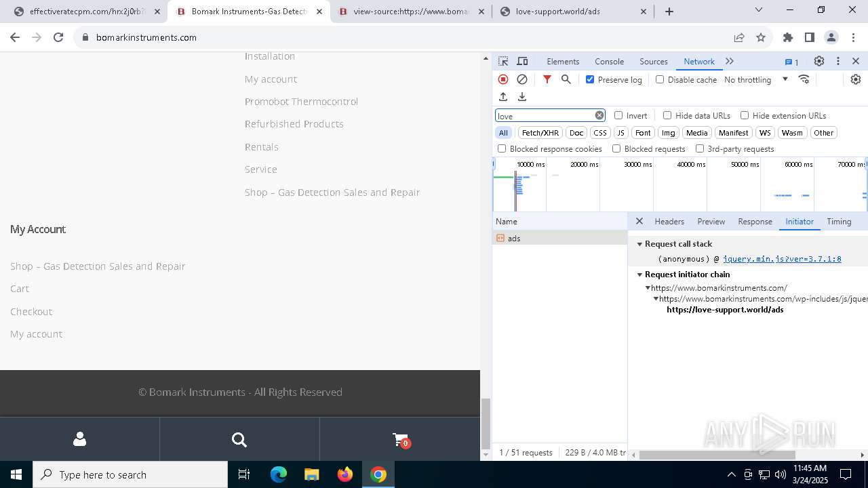Open the shopping cart icon with badge
This screenshot has height=488, width=868.
(x=401, y=440)
